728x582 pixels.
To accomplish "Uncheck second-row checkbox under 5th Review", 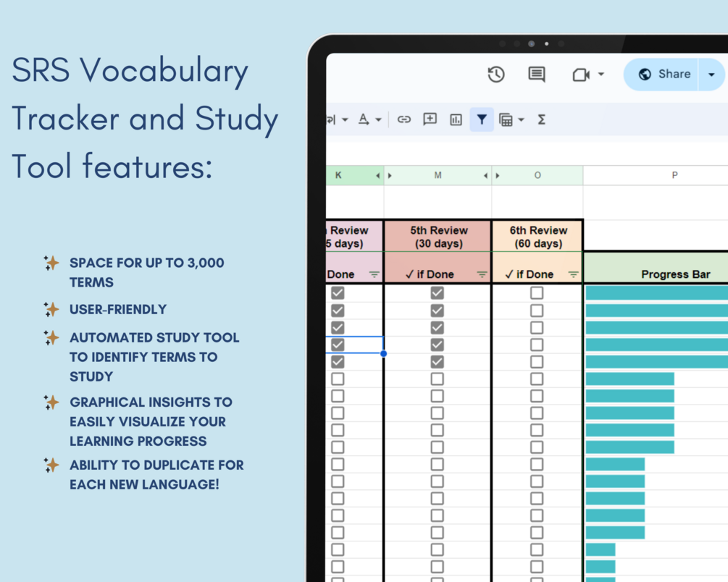I will point(437,311).
